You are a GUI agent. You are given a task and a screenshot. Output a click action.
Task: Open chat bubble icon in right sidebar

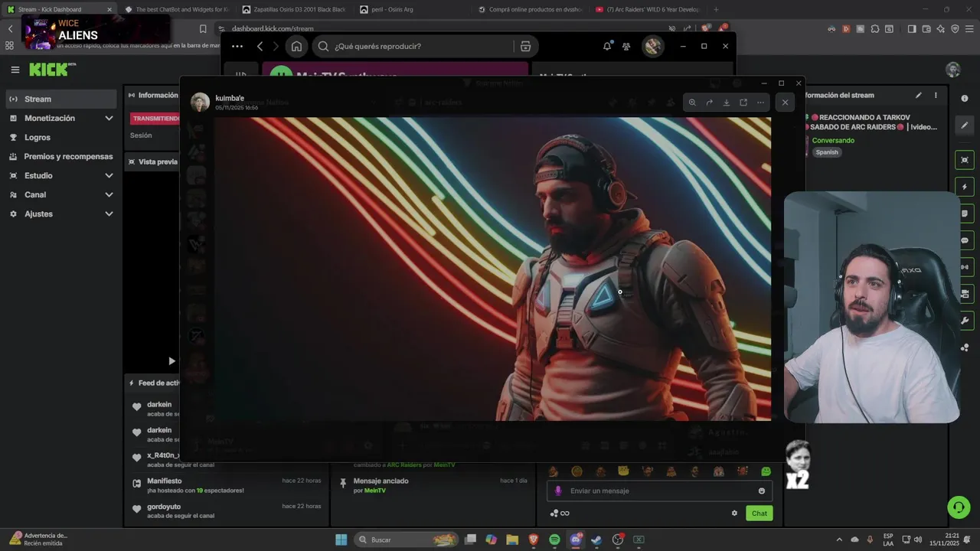tap(965, 240)
